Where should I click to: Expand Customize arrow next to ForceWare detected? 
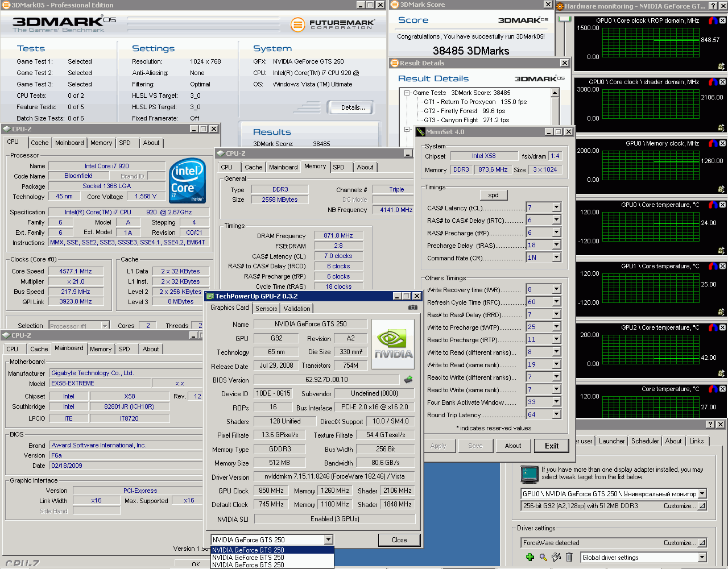[702, 543]
